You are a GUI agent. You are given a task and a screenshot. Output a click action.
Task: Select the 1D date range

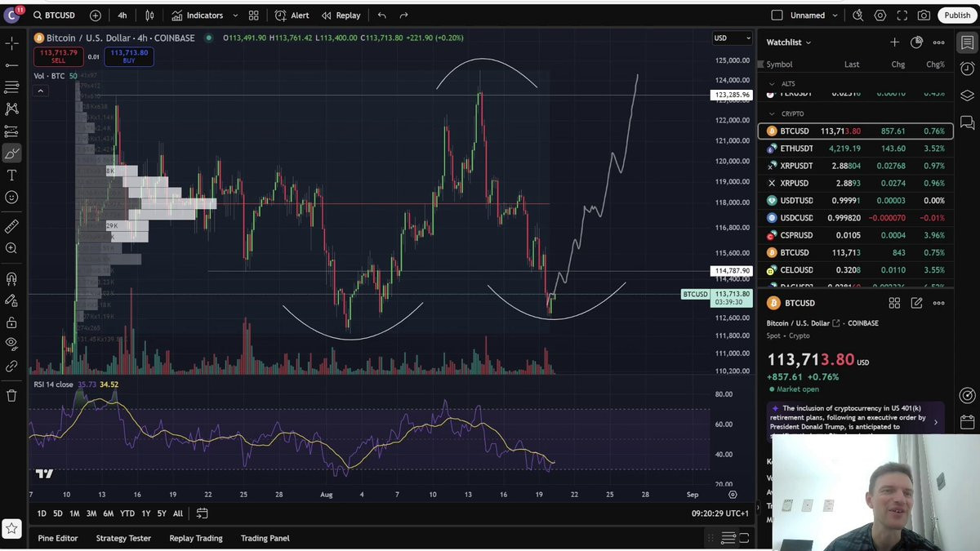pyautogui.click(x=42, y=513)
